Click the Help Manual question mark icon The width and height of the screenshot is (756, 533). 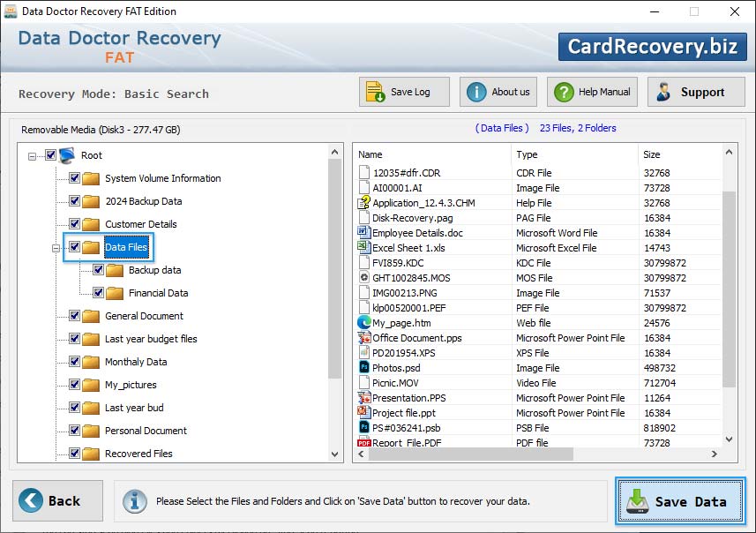pyautogui.click(x=564, y=92)
